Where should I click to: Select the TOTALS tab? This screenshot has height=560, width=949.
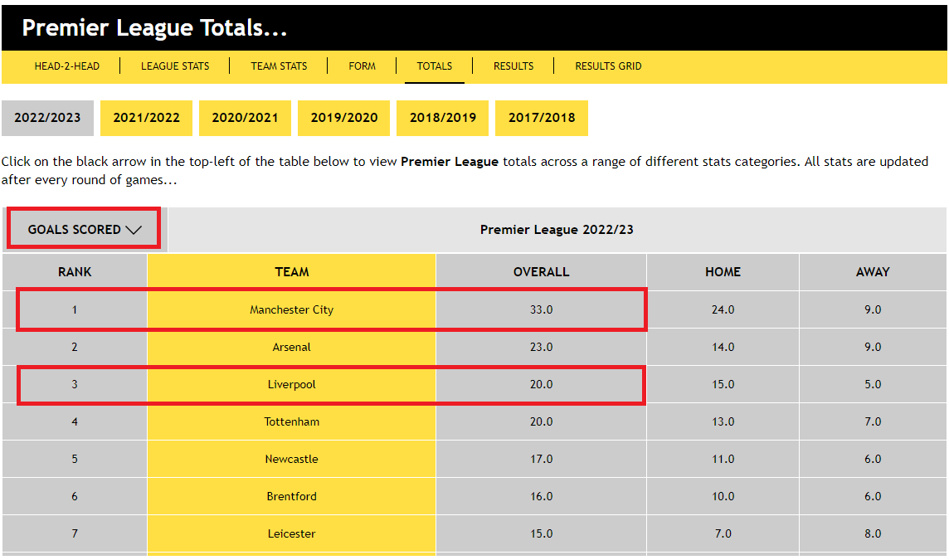434,66
